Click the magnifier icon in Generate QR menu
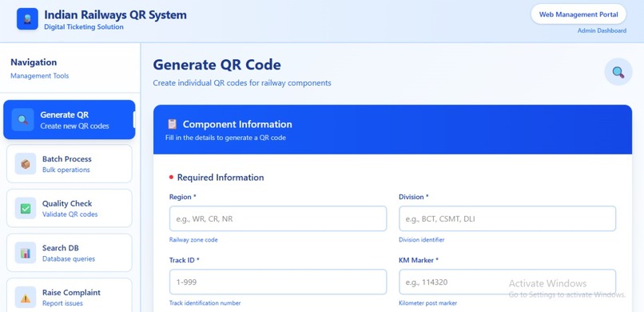This screenshot has height=312, width=644. (22, 120)
